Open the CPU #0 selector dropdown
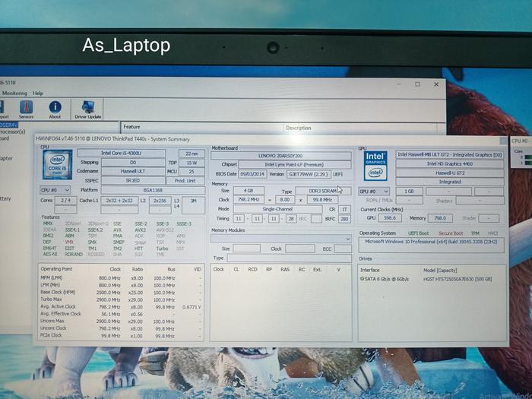This screenshot has width=532, height=399. click(55, 190)
